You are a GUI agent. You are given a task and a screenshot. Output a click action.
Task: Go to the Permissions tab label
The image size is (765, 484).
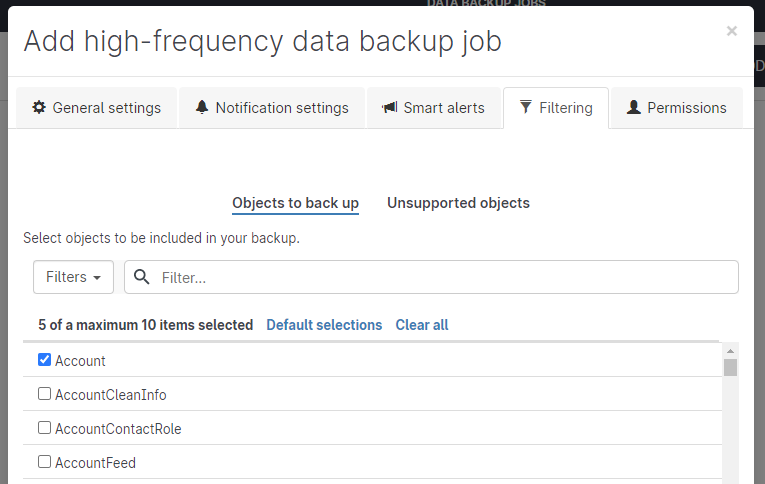tap(686, 108)
